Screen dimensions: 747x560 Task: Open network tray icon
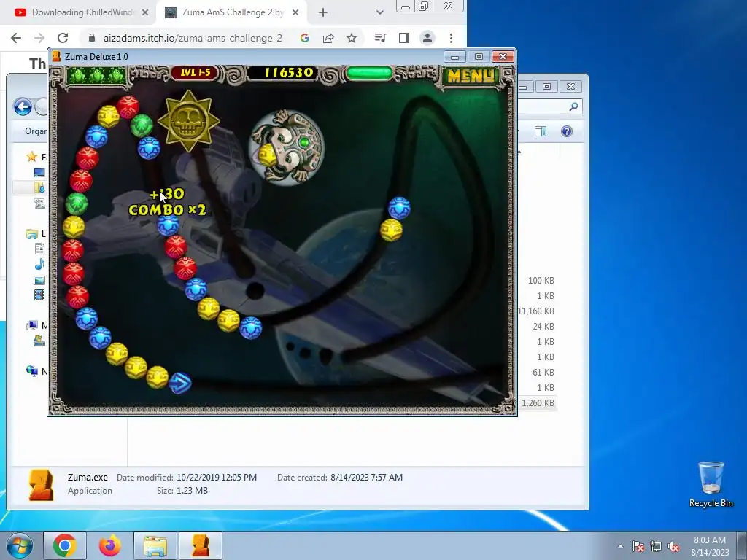pos(656,546)
